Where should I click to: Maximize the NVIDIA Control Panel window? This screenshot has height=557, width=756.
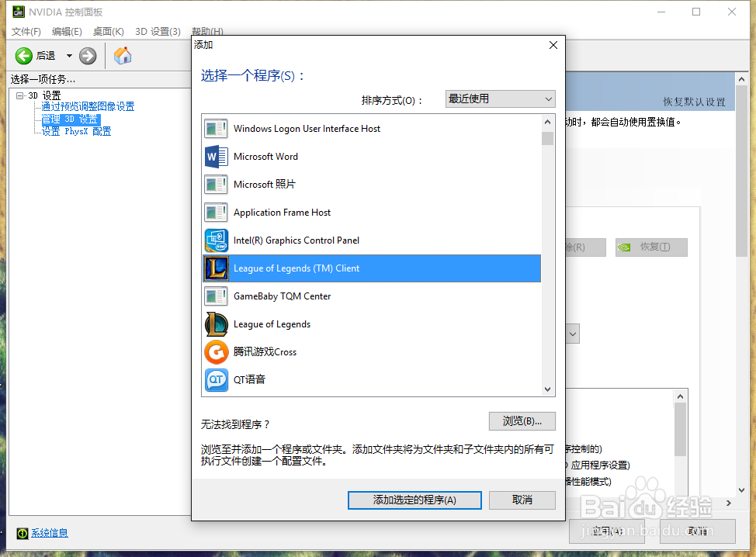[x=696, y=12]
